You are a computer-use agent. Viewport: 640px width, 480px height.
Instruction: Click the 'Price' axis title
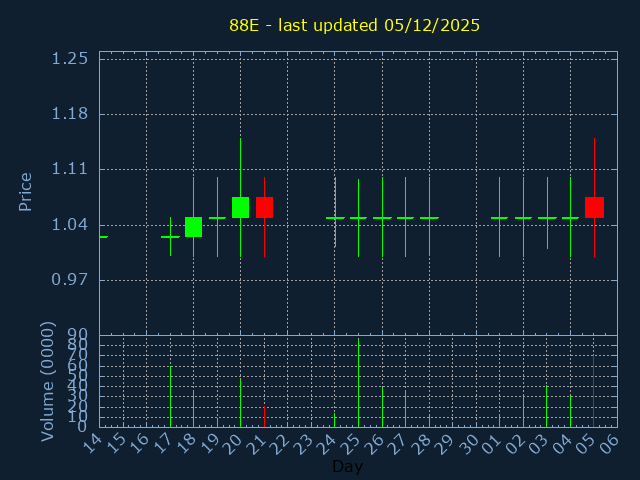25,192
